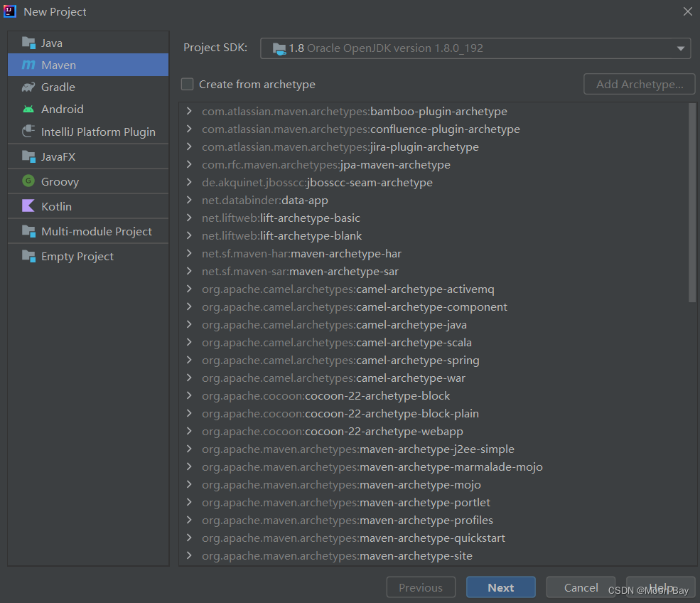Screen dimensions: 700x603
Task: Select IntelliJ Platform Plugin label
Action: point(98,132)
